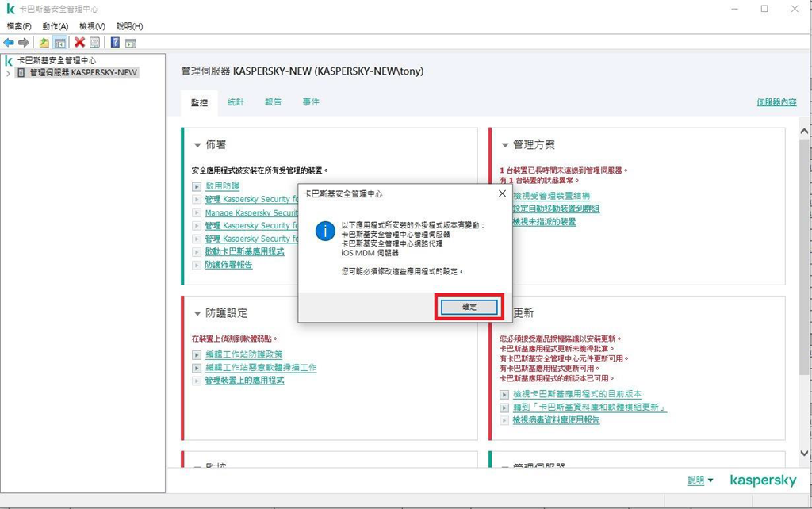The image size is (812, 509).
Task: Click the folder Up-one-level toolbar icon
Action: [x=44, y=43]
